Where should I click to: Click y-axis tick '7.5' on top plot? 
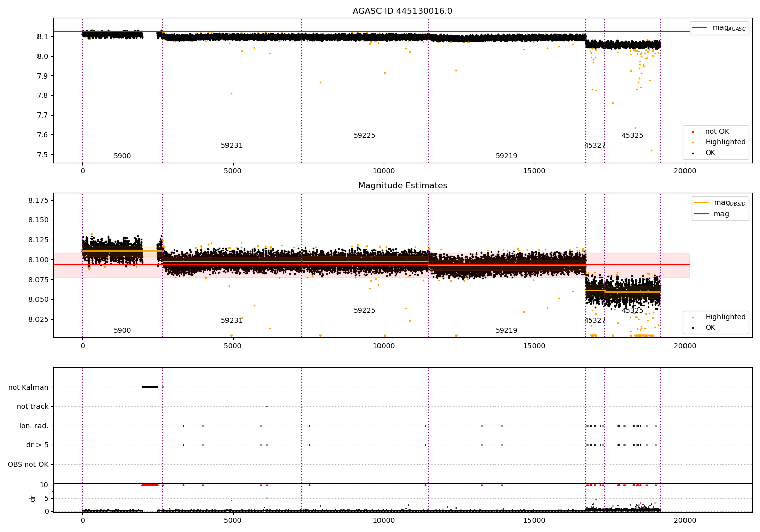(43, 155)
